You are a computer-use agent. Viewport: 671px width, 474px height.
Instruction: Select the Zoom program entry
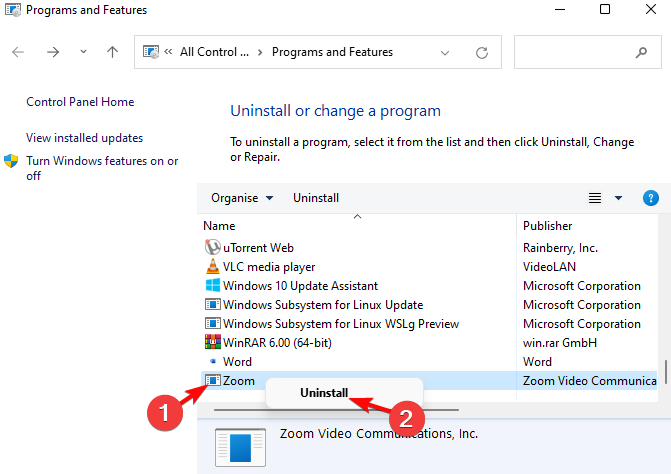[x=238, y=381]
